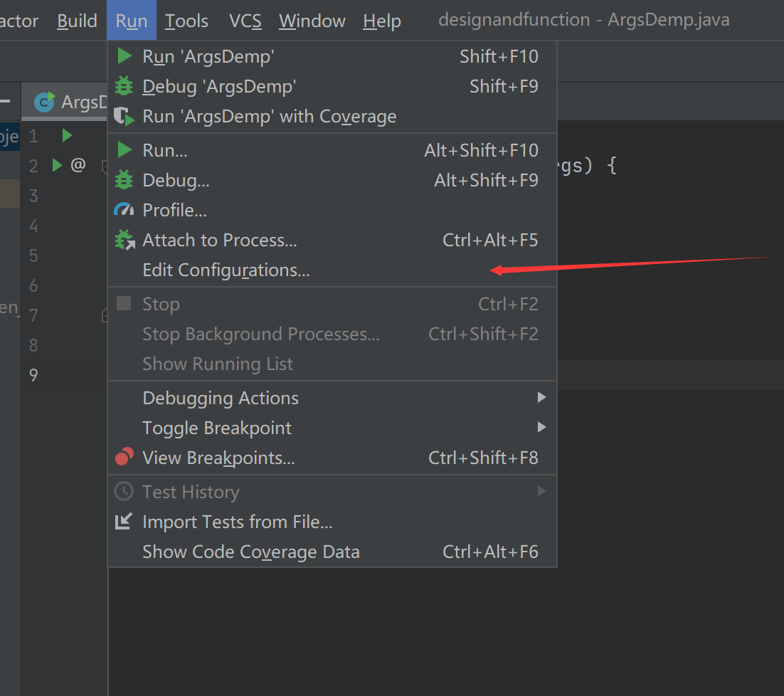This screenshot has width=784, height=696.
Task: Open the Build menu
Action: click(77, 21)
